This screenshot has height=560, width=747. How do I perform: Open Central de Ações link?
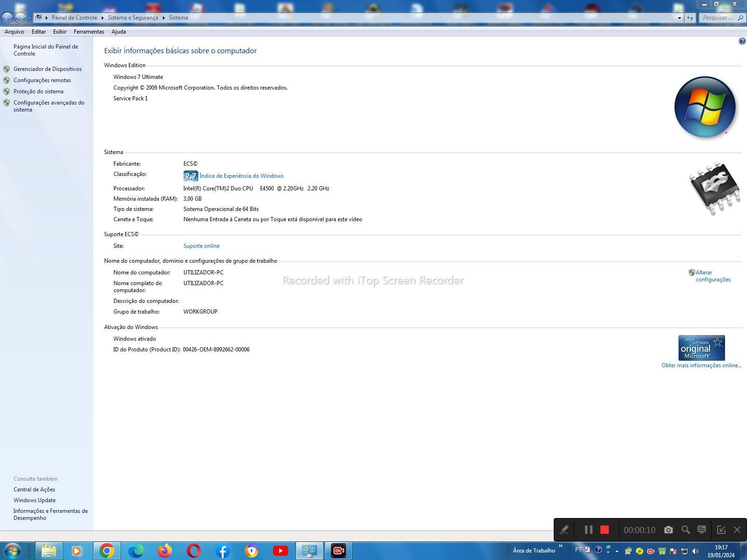tap(34, 490)
